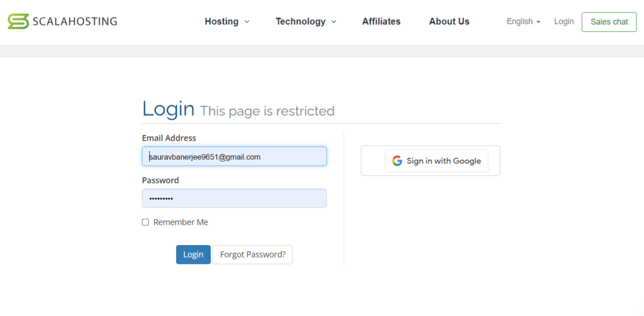Click the 'Email Address' label

(169, 138)
